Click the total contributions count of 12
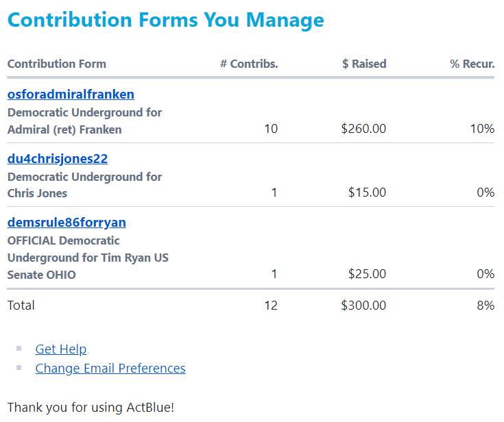This screenshot has width=504, height=422. (x=271, y=305)
